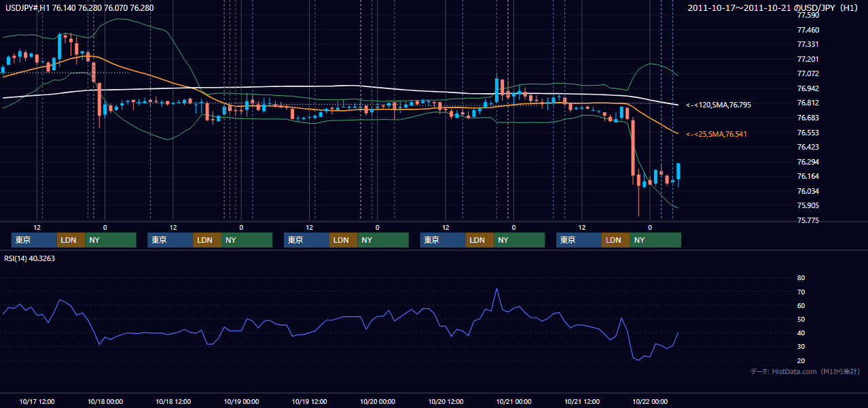The width and height of the screenshot is (868, 408).
Task: Select the 10/21 12:00 time axis label
Action: [x=582, y=401]
